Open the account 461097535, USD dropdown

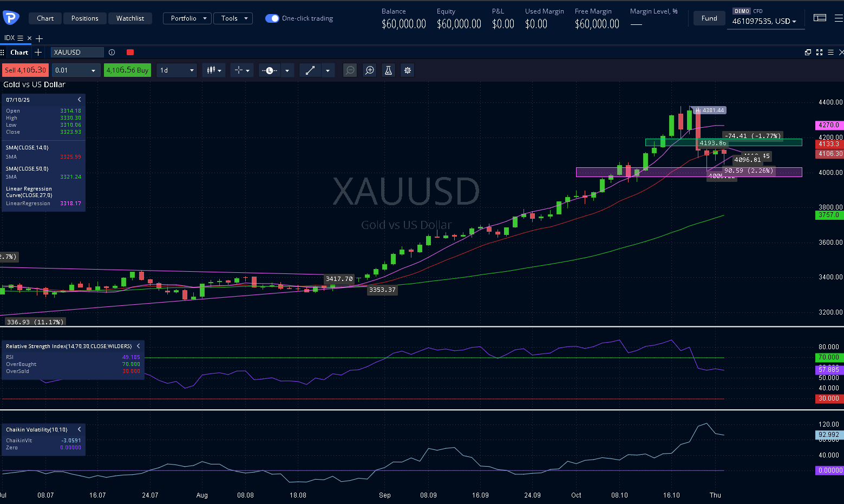pyautogui.click(x=764, y=22)
